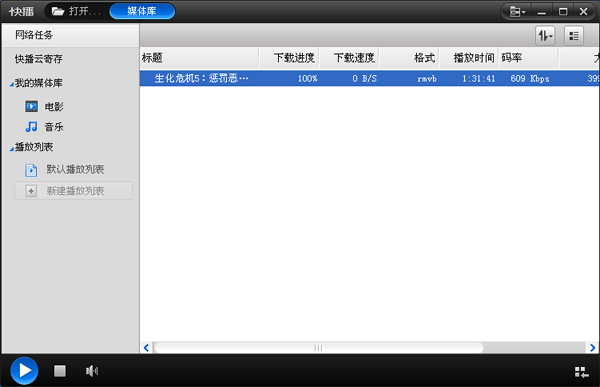Screen dimensions: 600x387
Task: Sort by the 下载进度 column header
Action: [290, 58]
